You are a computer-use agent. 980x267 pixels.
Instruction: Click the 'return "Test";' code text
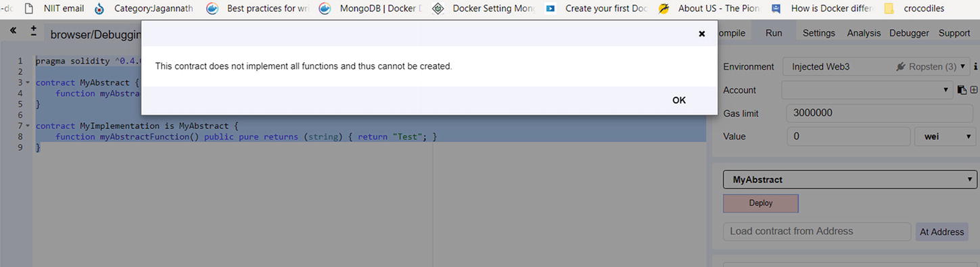point(392,137)
